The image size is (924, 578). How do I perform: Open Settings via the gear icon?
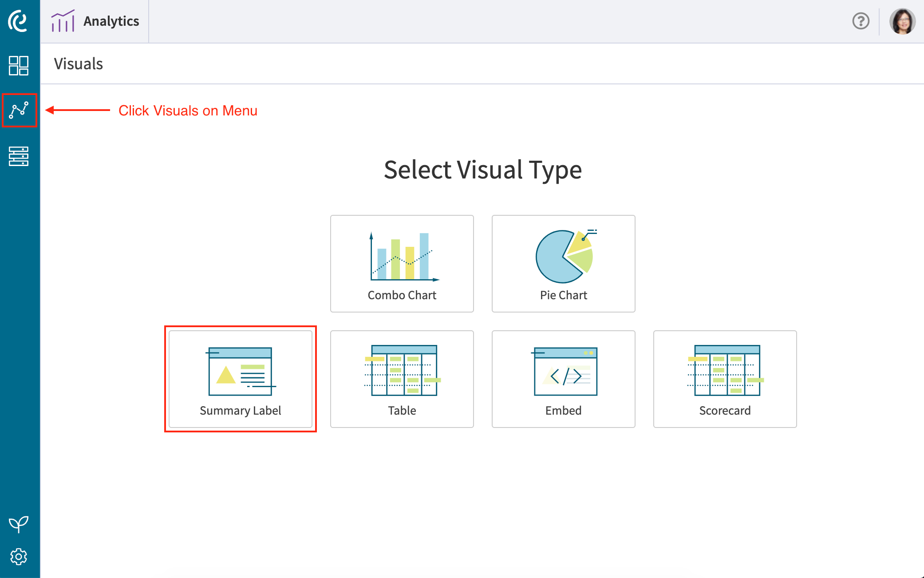point(19,556)
